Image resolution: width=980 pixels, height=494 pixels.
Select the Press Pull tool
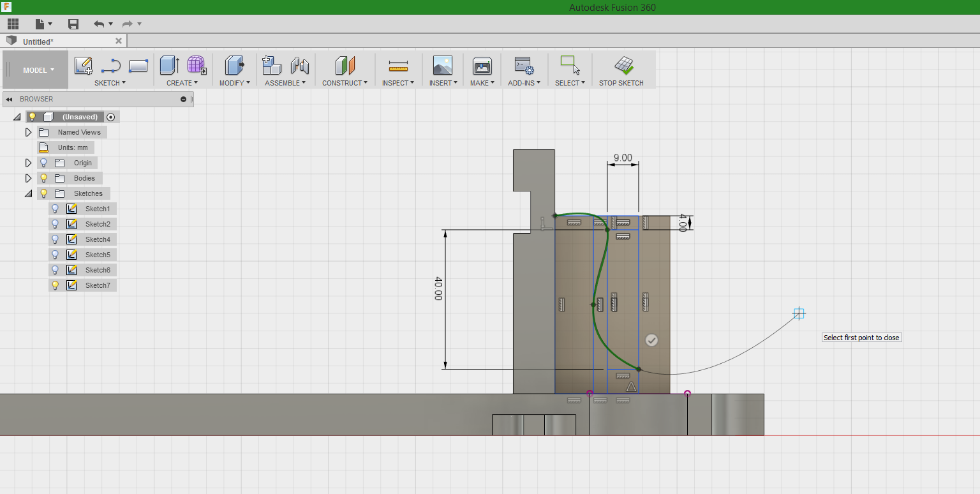click(x=234, y=65)
